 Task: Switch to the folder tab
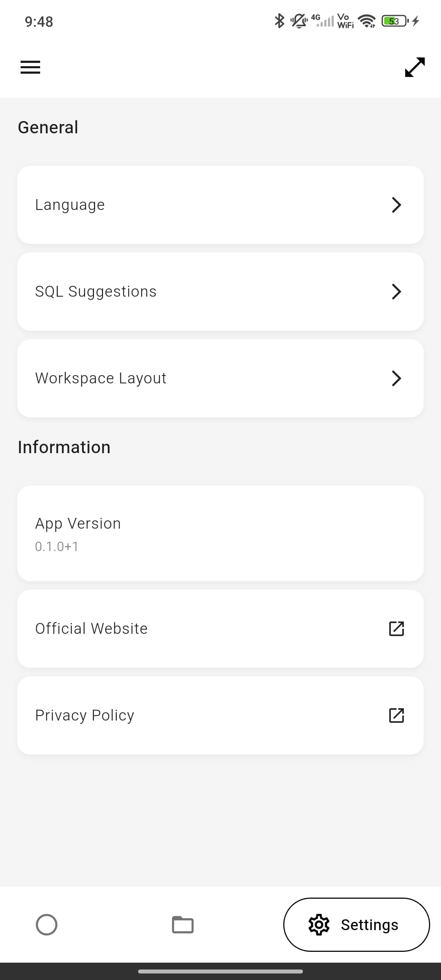[183, 924]
